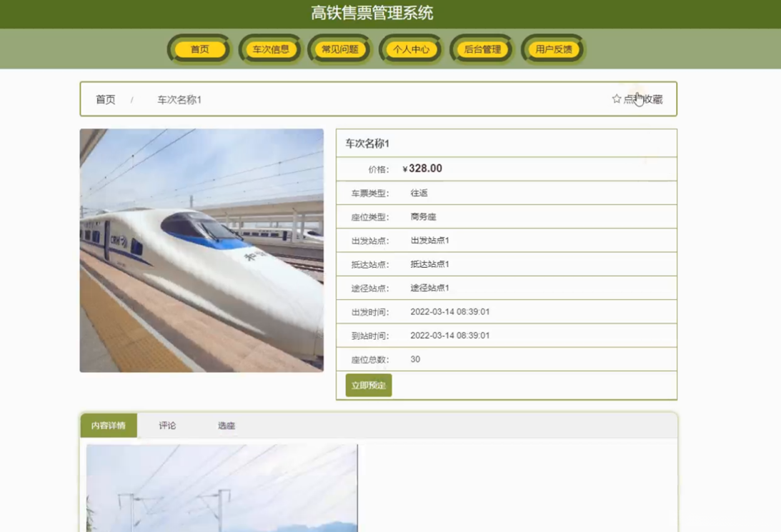This screenshot has width=781, height=532.
Task: Click the main high-speed train photo
Action: pos(202,251)
